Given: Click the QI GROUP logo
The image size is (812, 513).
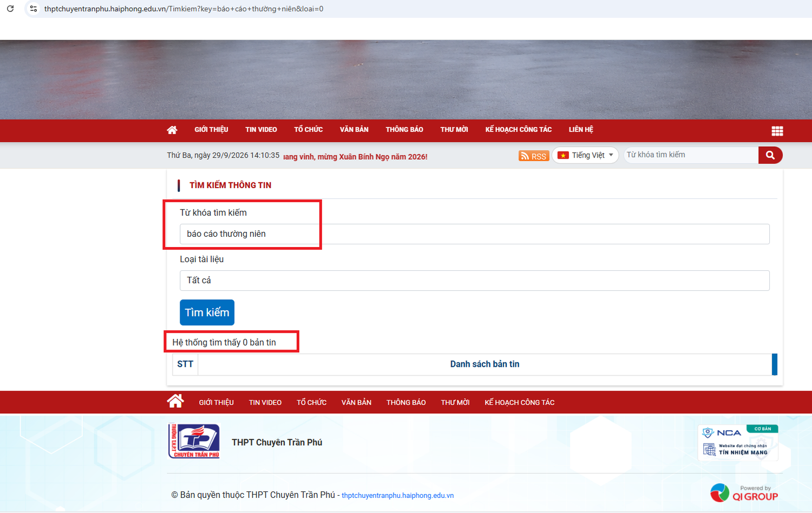Looking at the screenshot, I should coord(744,492).
